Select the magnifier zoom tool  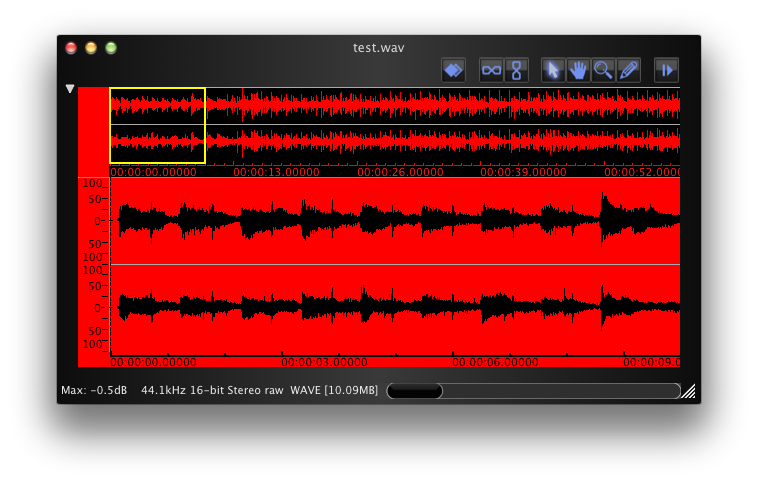(603, 71)
